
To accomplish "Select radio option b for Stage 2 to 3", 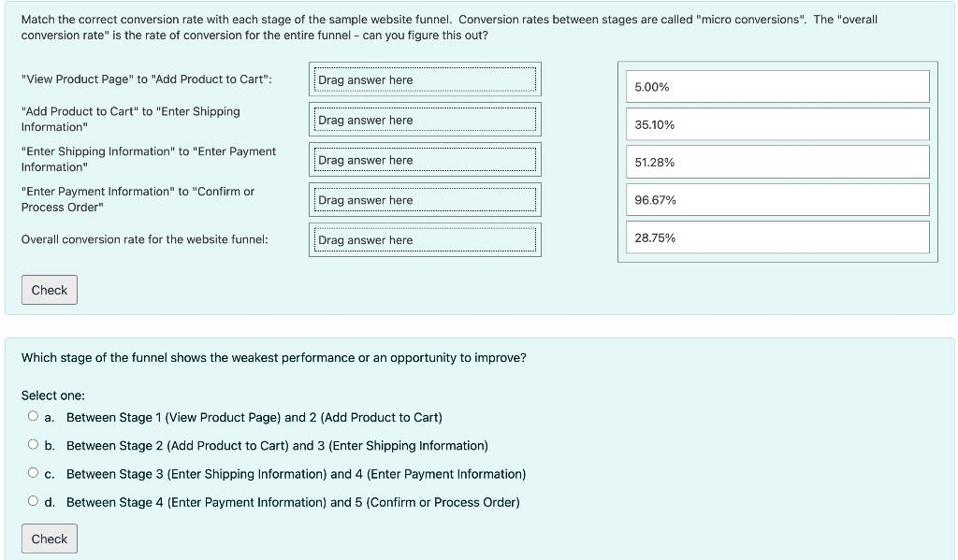I will click(32, 444).
